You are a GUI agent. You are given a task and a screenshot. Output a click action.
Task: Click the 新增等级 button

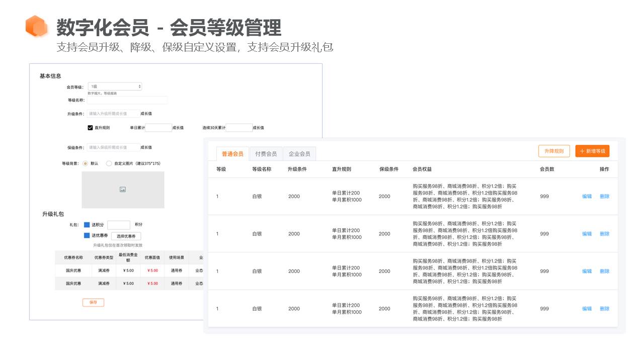pos(592,151)
